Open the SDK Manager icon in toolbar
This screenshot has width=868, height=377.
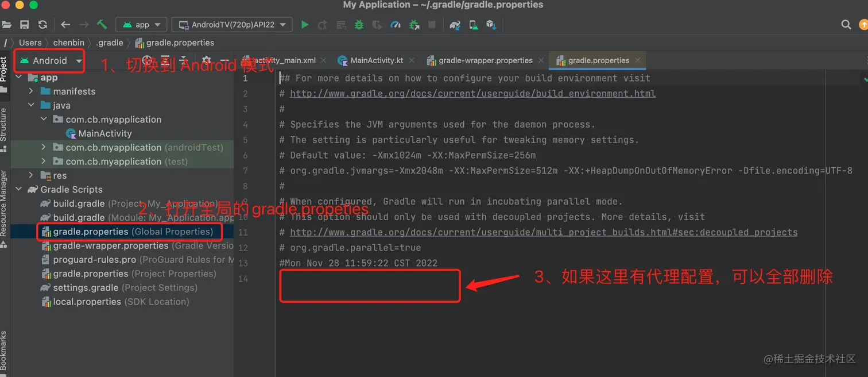[x=490, y=25]
